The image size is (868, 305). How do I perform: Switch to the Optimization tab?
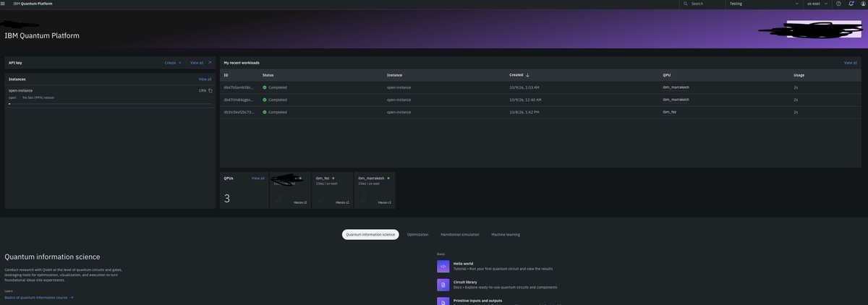point(418,234)
